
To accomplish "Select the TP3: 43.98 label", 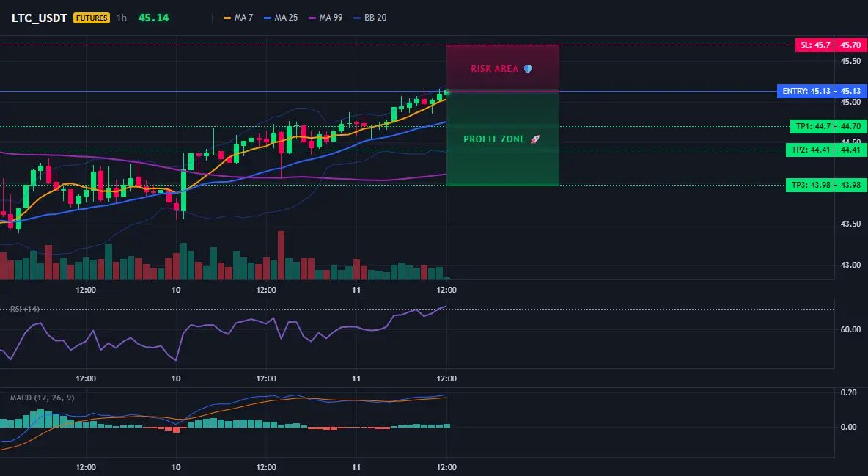I will [810, 185].
